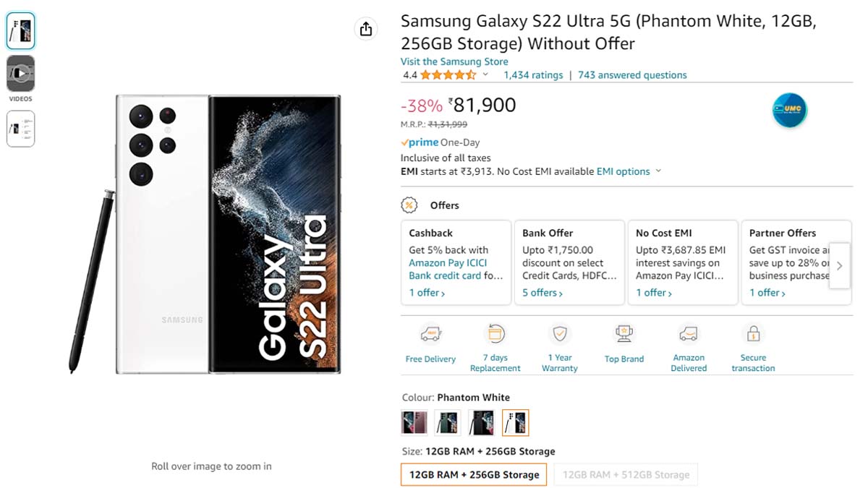Expand the star rating breakdown arrow

485,74
